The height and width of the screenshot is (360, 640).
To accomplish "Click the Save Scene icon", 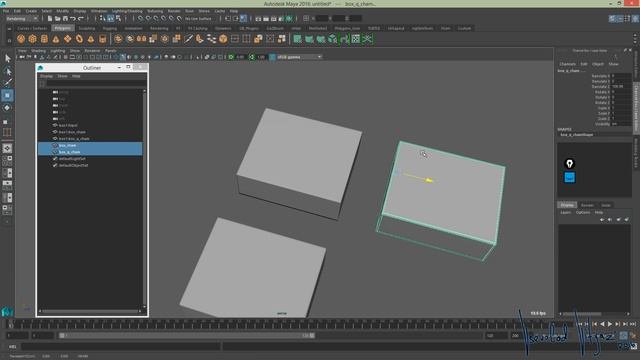I will (x=65, y=18).
